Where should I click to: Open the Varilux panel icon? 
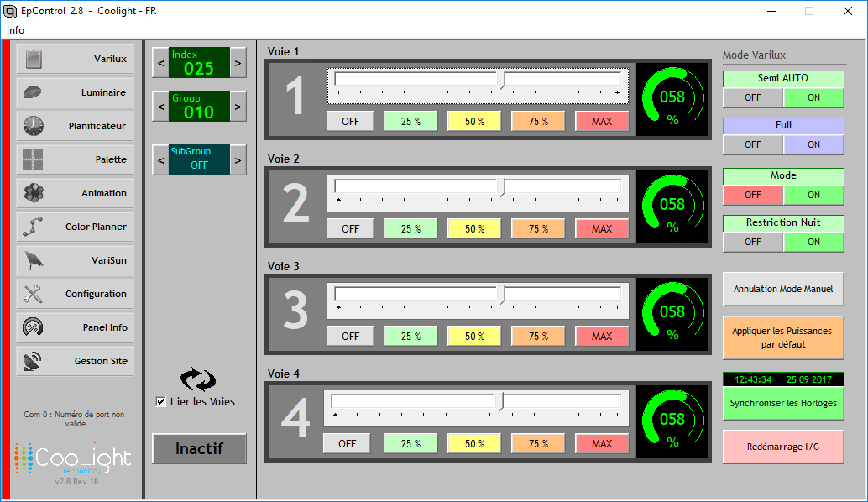(34, 60)
